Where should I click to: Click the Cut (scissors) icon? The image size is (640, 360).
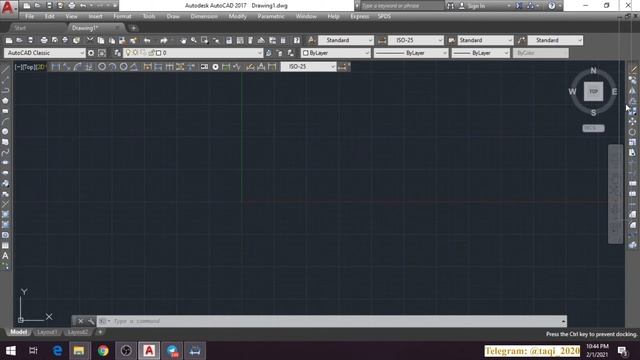pos(90,40)
